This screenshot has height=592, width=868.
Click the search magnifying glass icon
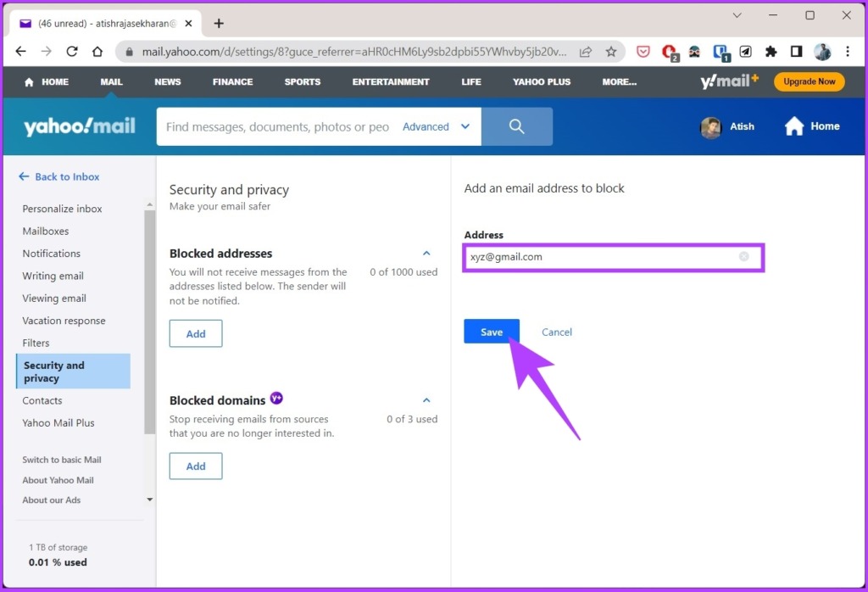coord(517,126)
